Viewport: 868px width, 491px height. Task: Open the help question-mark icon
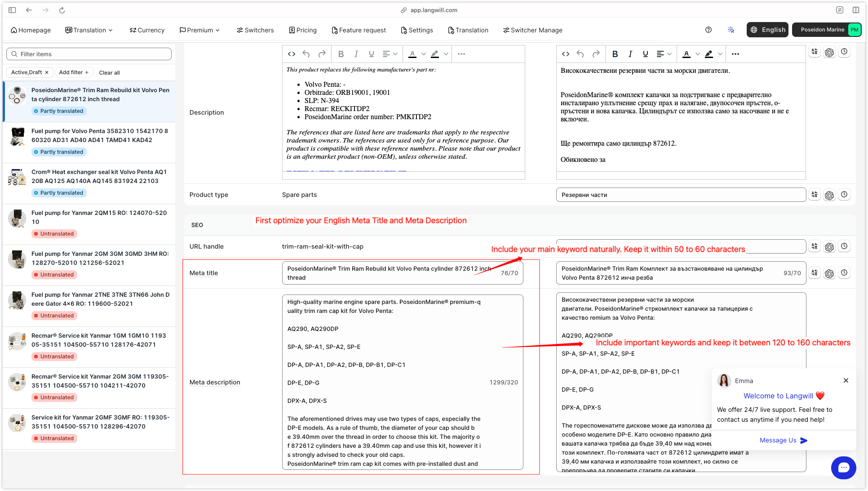pyautogui.click(x=709, y=30)
